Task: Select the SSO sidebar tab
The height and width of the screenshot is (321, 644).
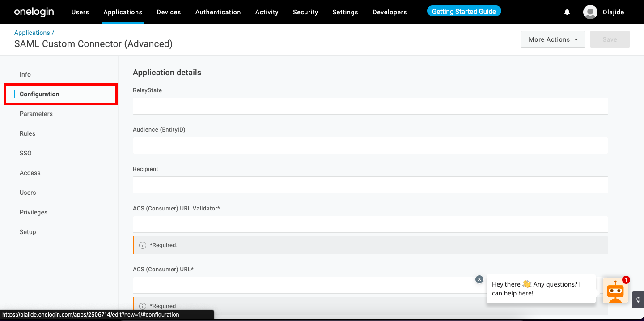Action: [26, 153]
